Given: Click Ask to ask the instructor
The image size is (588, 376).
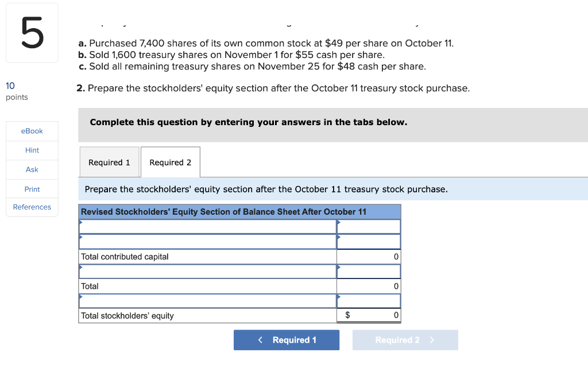Looking at the screenshot, I should coord(32,169).
